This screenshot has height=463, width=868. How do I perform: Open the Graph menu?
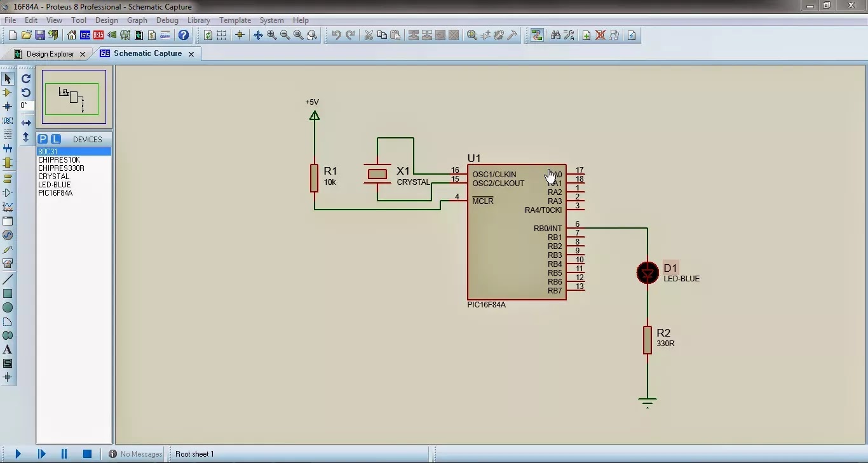point(137,20)
